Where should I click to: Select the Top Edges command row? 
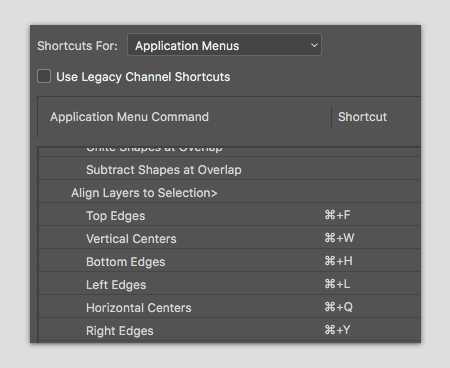point(230,215)
